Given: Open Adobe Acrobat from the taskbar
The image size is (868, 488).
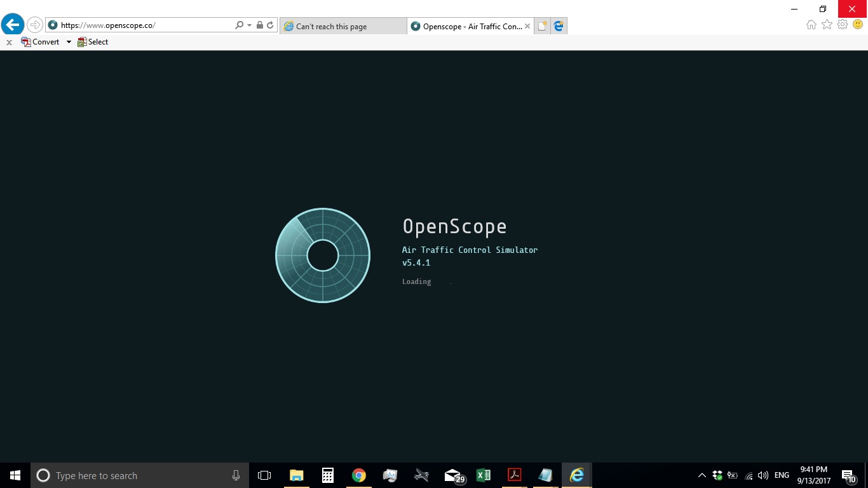Looking at the screenshot, I should tap(514, 475).
